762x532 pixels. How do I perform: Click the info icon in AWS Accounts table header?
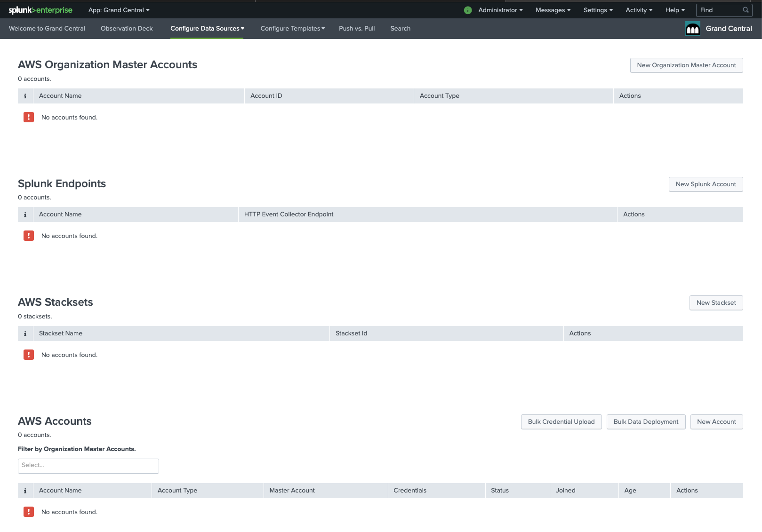(25, 491)
